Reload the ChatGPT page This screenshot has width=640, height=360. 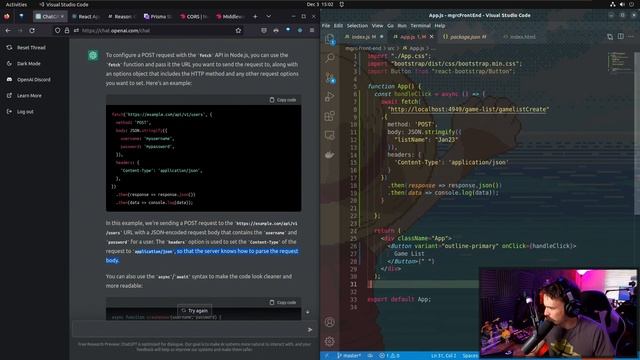pos(32,30)
